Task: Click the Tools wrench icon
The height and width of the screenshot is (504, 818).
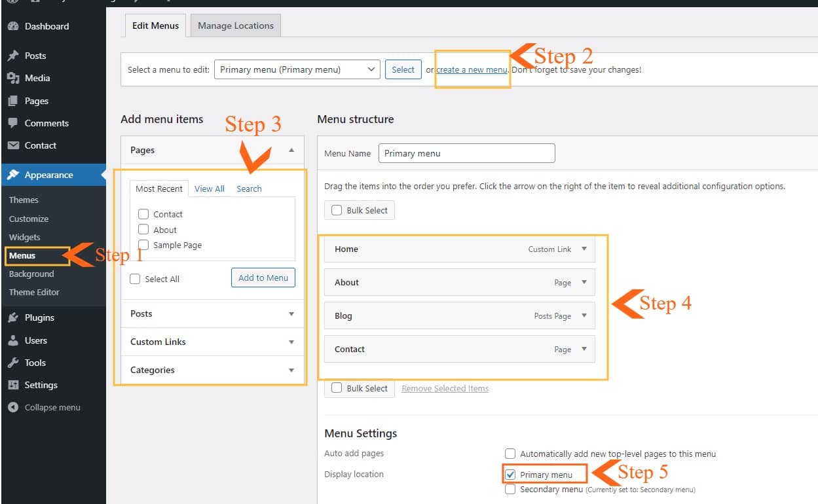Action: click(13, 363)
